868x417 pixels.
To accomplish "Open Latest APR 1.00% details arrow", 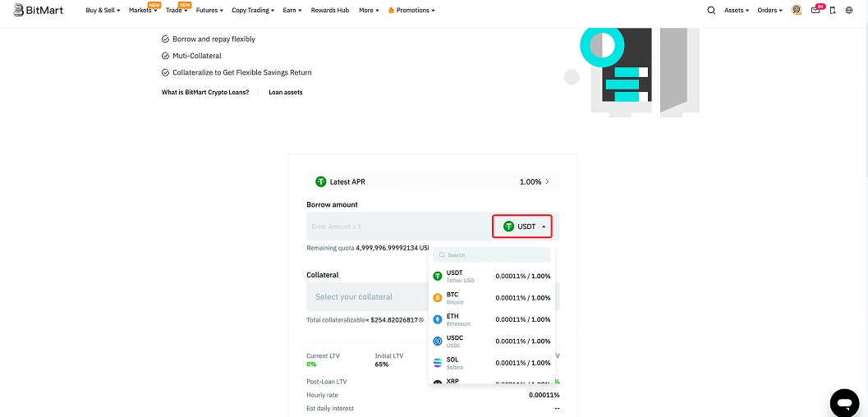I will [548, 181].
